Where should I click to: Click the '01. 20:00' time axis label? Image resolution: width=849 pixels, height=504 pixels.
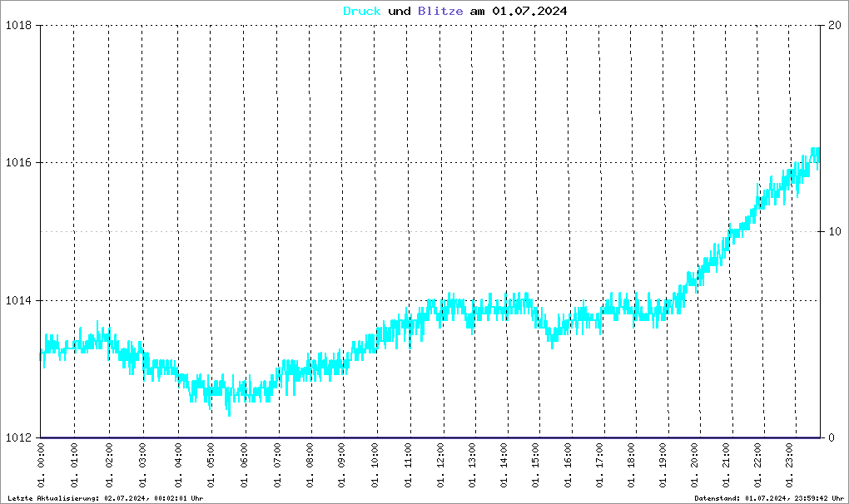tap(695, 466)
